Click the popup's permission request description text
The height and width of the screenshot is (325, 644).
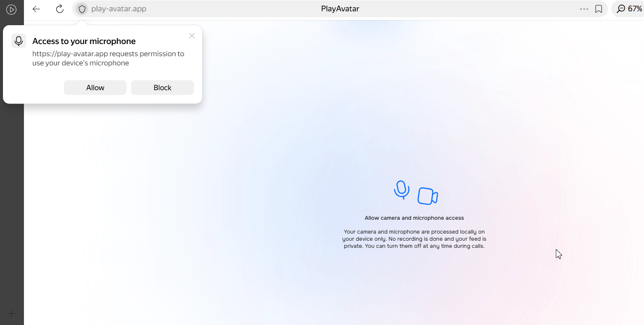pyautogui.click(x=108, y=58)
